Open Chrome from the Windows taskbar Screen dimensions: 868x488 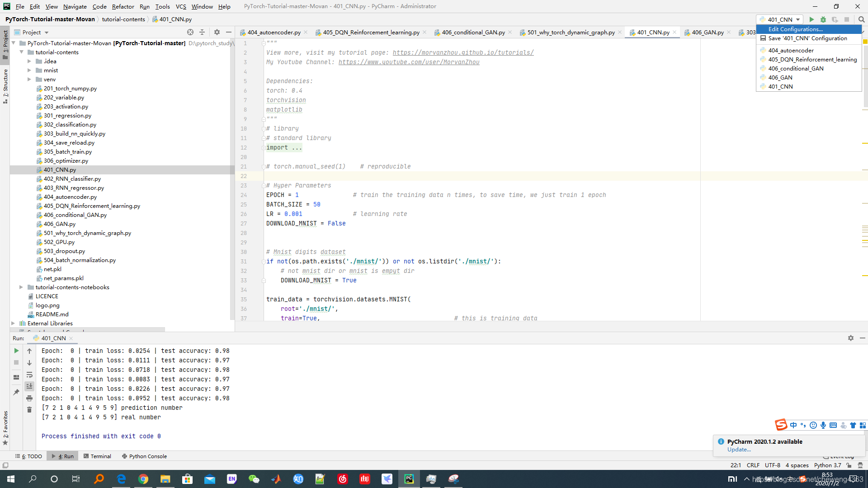click(x=143, y=479)
